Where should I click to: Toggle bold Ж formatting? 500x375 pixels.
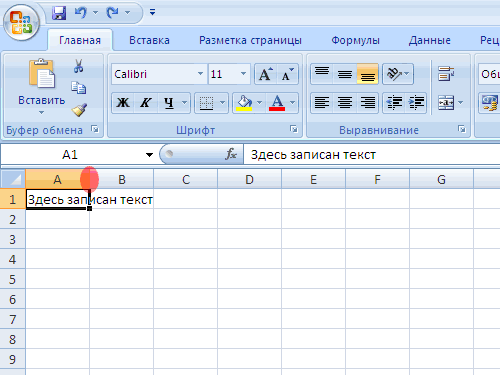123,103
